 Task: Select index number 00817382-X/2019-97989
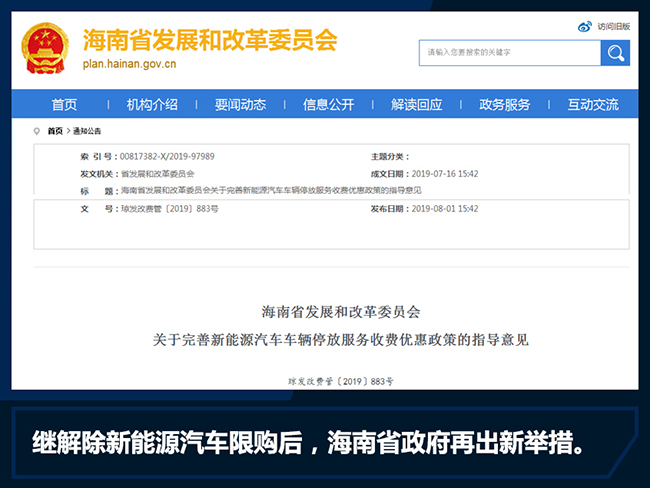167,156
